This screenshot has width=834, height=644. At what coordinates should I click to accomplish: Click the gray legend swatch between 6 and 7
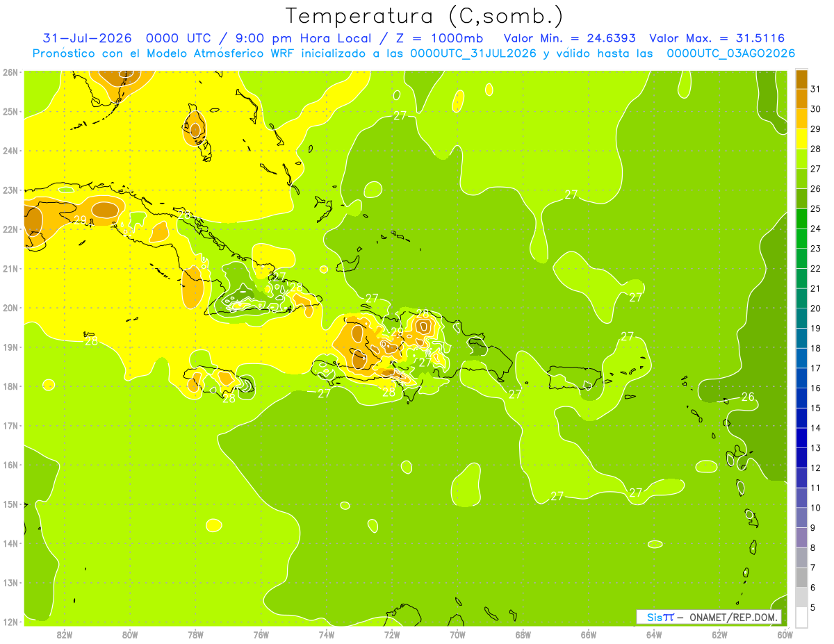point(801,577)
